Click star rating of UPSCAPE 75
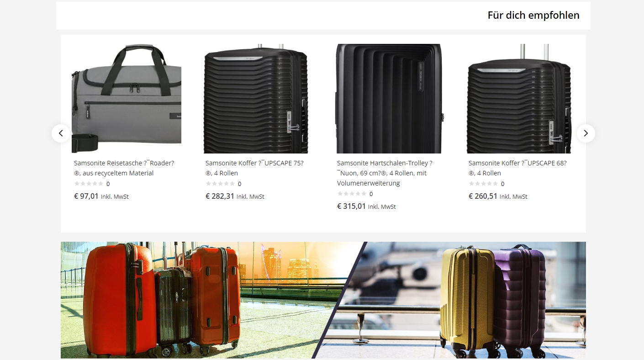The width and height of the screenshot is (644, 360). [220, 184]
